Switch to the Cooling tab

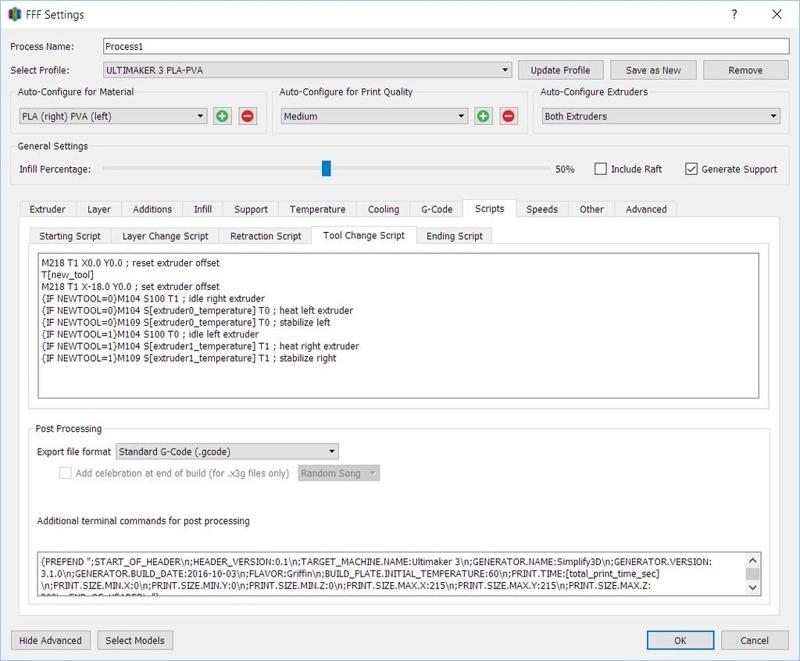[x=383, y=209]
